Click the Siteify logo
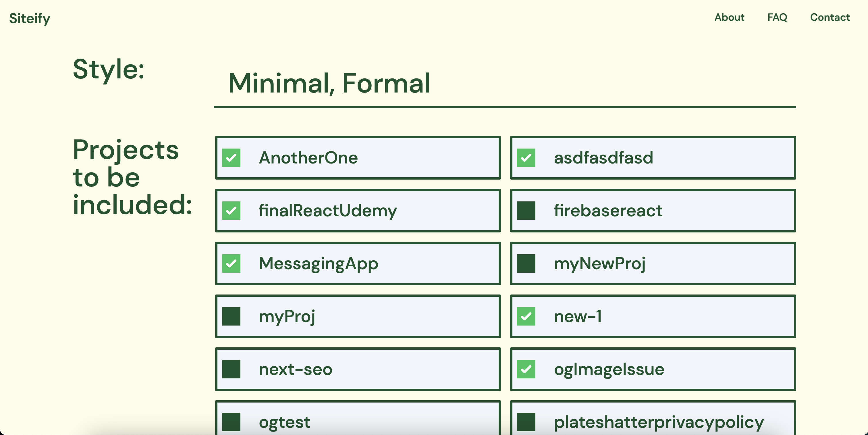Viewport: 868px width, 435px height. tap(30, 18)
